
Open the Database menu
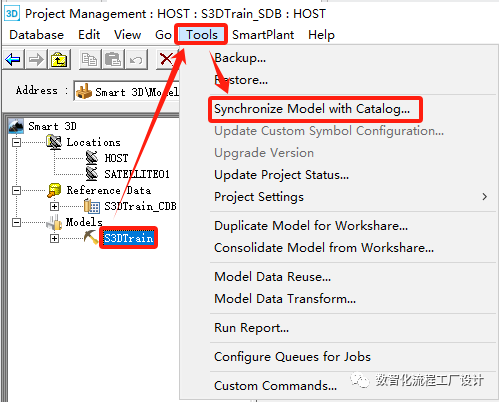37,35
